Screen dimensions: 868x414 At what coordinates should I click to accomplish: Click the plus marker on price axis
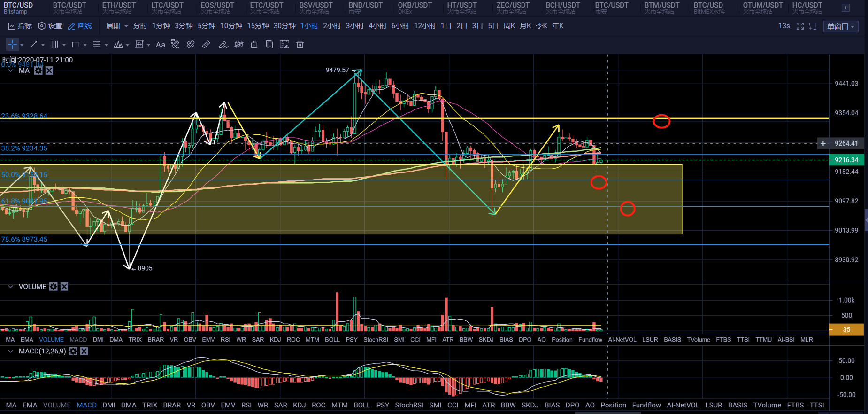(823, 143)
